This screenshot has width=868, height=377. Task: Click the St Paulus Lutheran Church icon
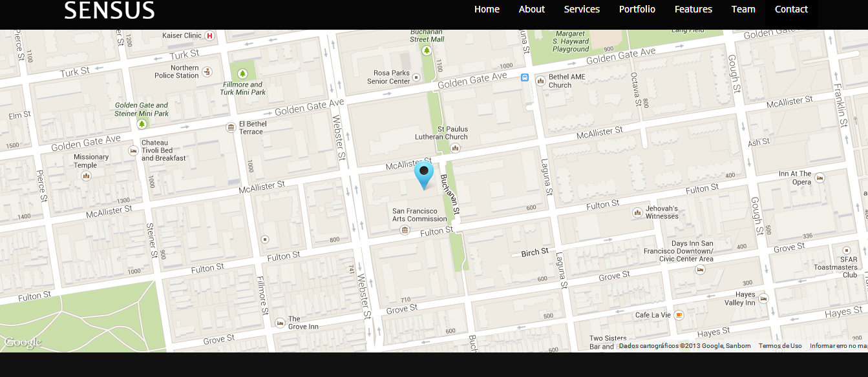click(455, 148)
